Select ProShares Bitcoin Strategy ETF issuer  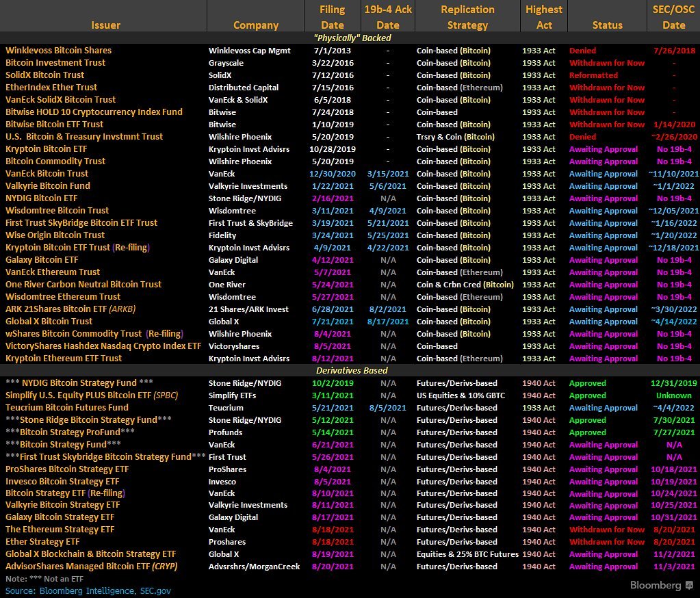67,469
